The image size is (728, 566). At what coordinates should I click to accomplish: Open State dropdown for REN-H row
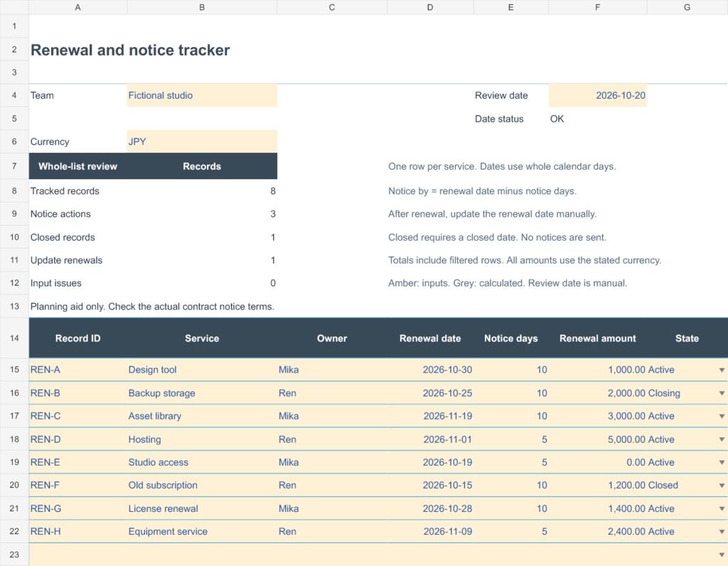pyautogui.click(x=722, y=532)
